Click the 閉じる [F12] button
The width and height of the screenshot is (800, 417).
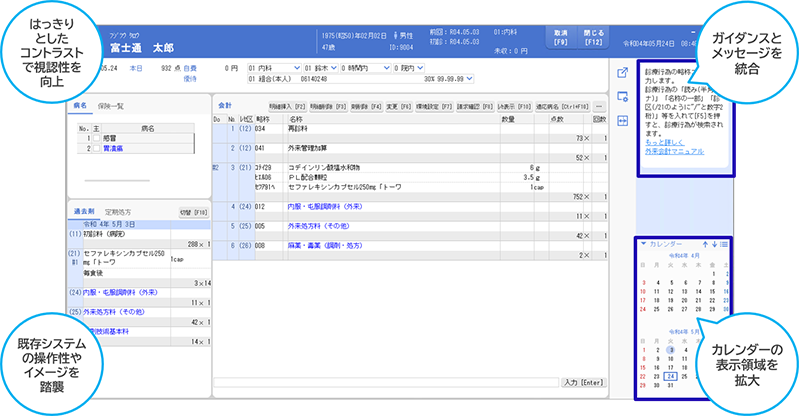592,36
